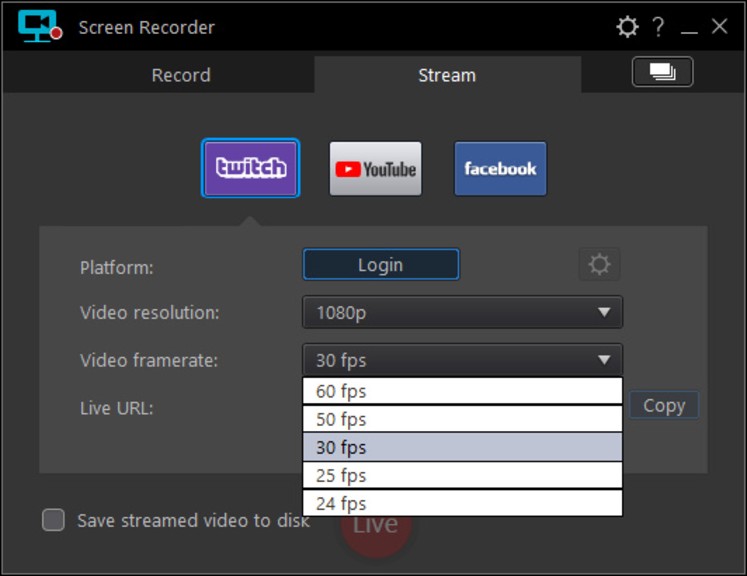Click the stacked windows mode button
Image resolution: width=747 pixels, height=576 pixels.
coord(662,72)
